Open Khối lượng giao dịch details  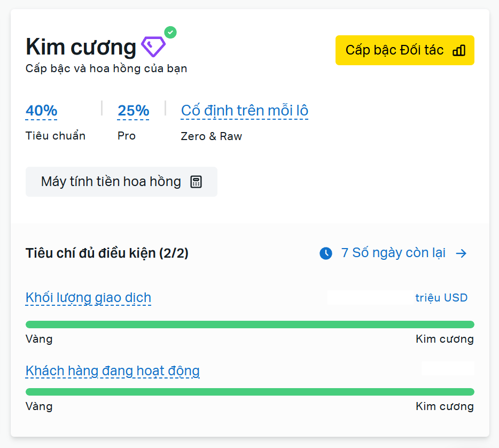pos(88,298)
